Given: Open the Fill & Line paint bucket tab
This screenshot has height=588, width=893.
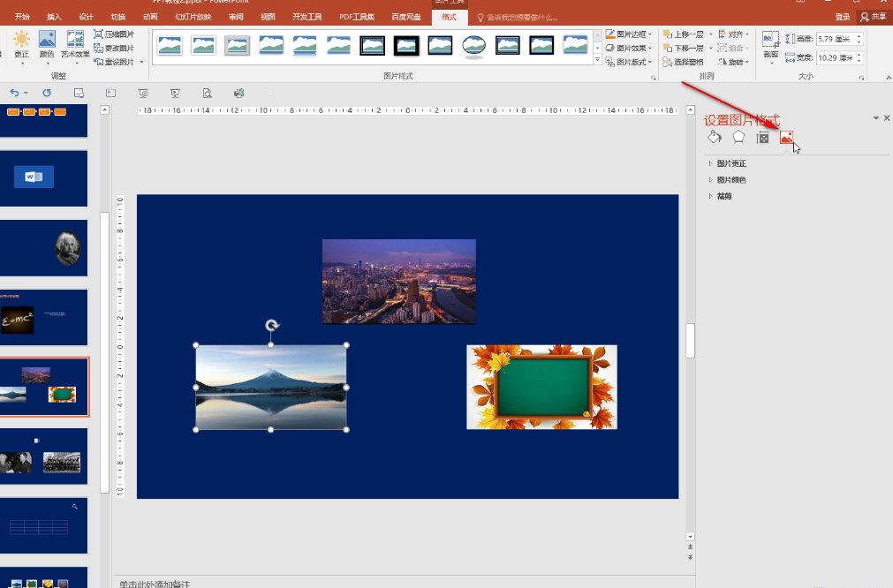Looking at the screenshot, I should coord(715,137).
